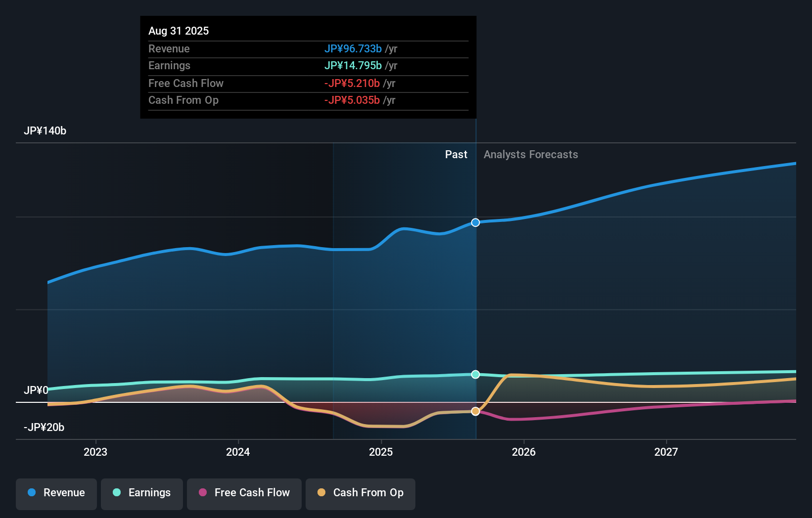Toggle the Earnings legend series
The height and width of the screenshot is (518, 812).
(142, 494)
